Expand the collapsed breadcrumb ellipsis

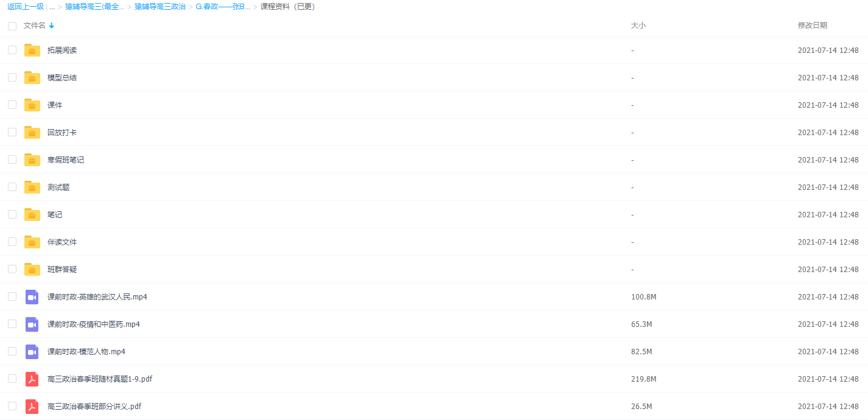[52, 7]
